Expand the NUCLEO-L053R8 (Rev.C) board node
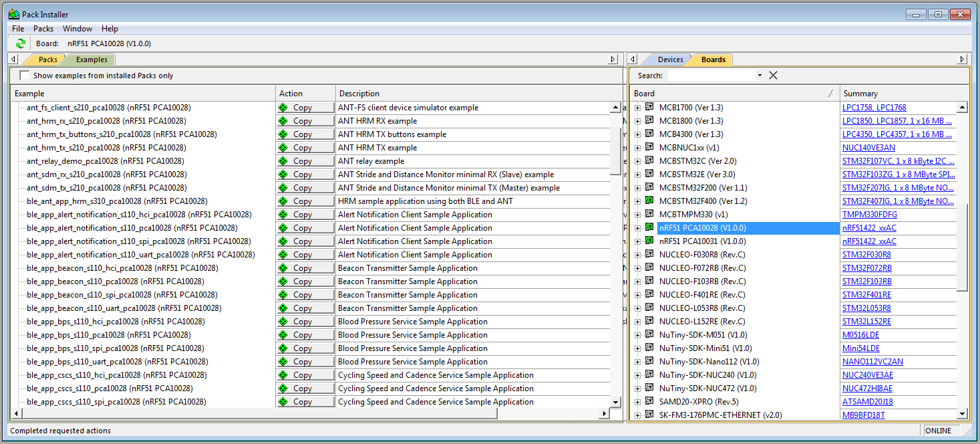 (637, 308)
